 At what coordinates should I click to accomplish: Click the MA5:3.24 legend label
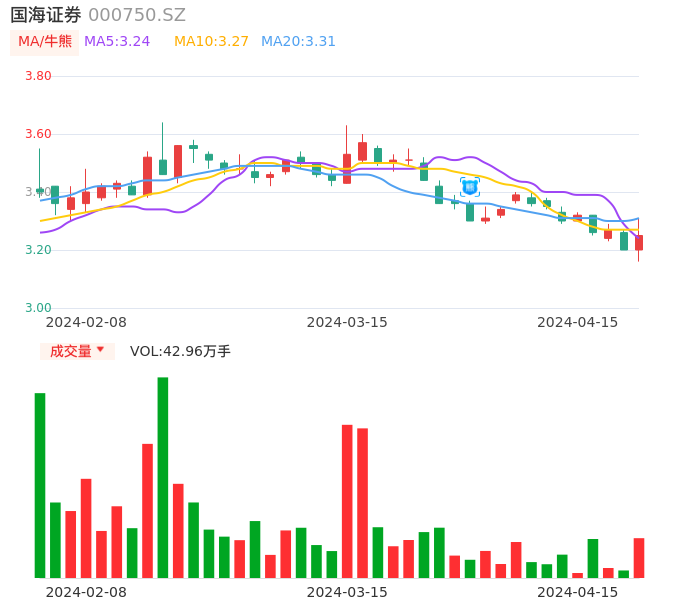[117, 42]
